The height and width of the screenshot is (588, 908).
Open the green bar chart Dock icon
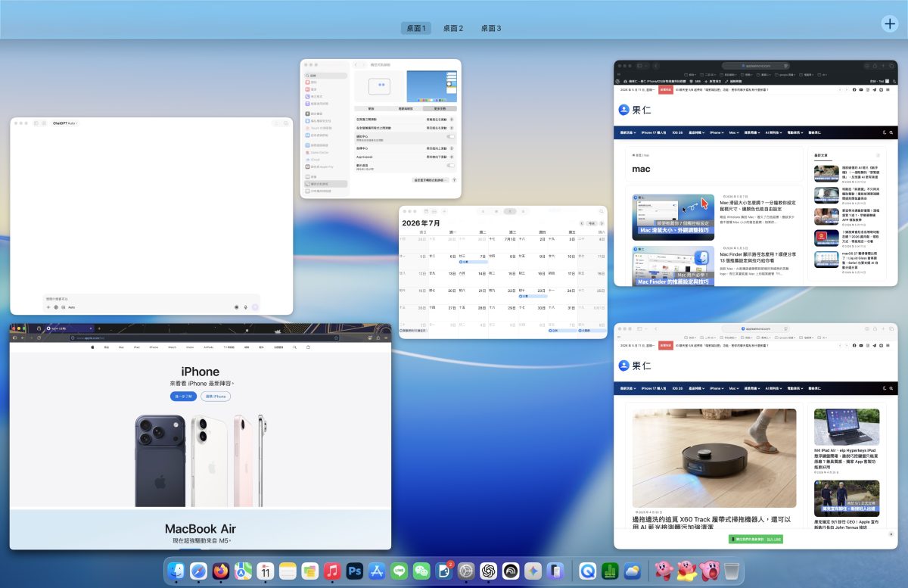[x=610, y=571]
